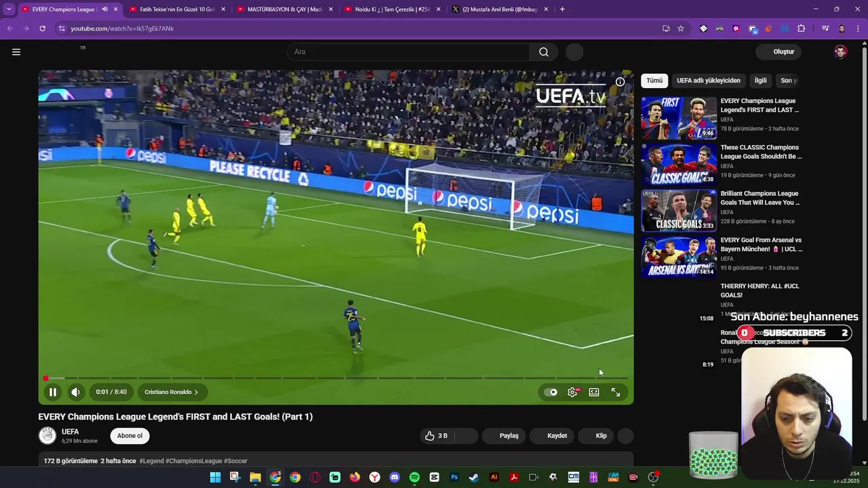Click the #ChampionsLeague hashtag
868x488 pixels.
click(194, 461)
